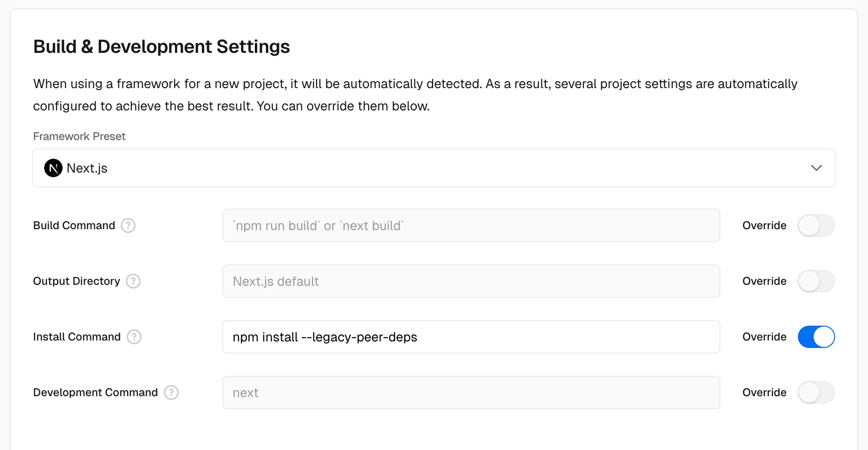
Task: Click the Install Command label text
Action: pos(77,337)
